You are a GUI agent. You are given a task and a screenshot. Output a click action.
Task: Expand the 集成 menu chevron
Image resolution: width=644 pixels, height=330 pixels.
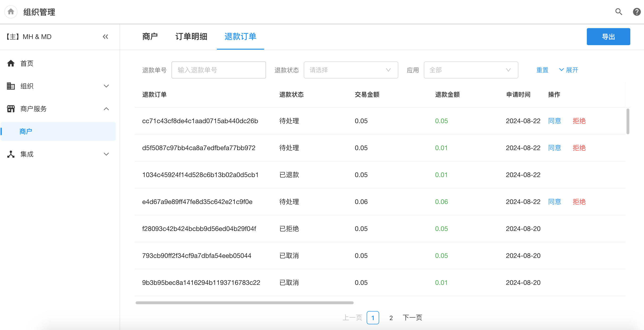tap(106, 154)
